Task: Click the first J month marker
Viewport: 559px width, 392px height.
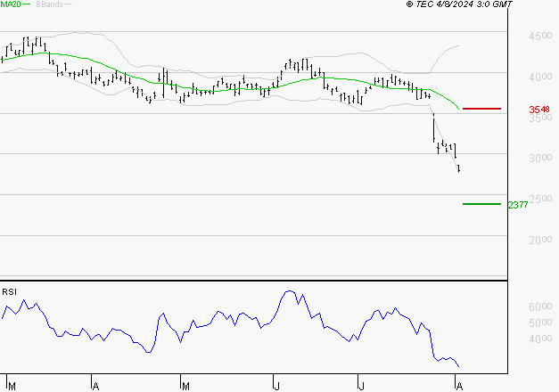Action: click(x=276, y=387)
